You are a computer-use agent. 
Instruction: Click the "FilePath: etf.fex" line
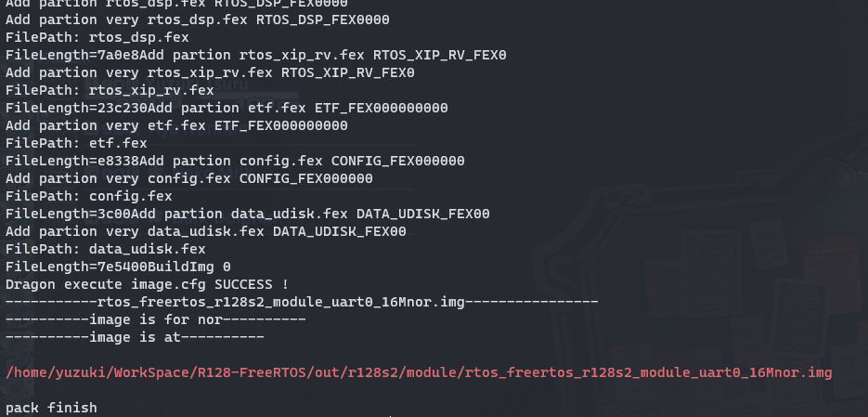point(76,143)
